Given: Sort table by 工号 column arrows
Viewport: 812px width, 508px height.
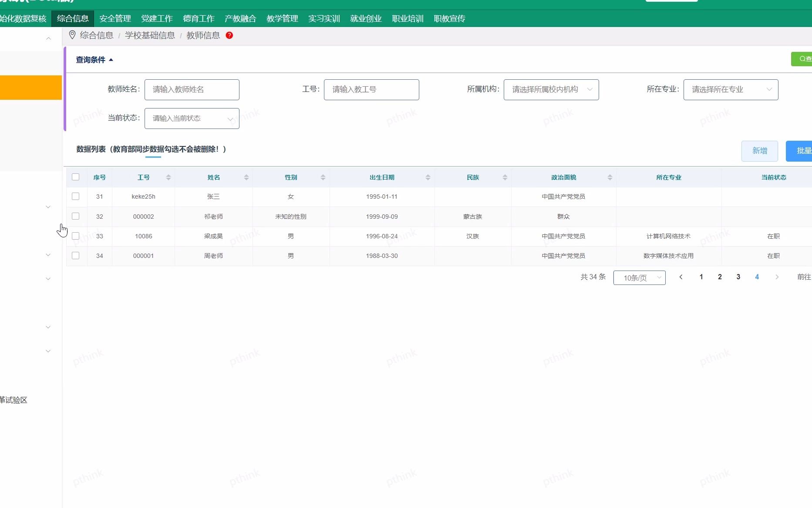Looking at the screenshot, I should [x=168, y=177].
